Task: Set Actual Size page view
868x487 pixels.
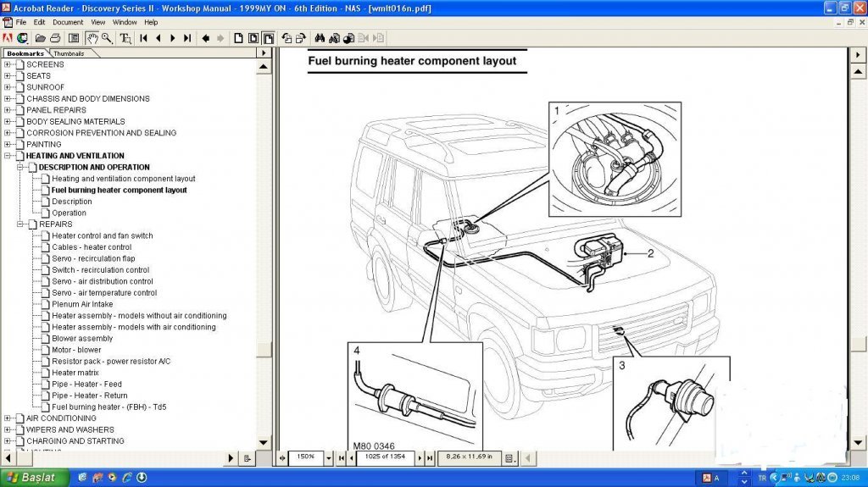Action: click(238, 38)
